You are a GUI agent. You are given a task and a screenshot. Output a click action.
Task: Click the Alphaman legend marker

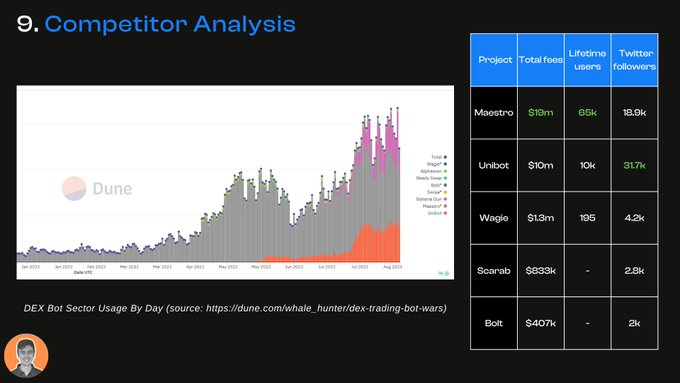tap(445, 171)
